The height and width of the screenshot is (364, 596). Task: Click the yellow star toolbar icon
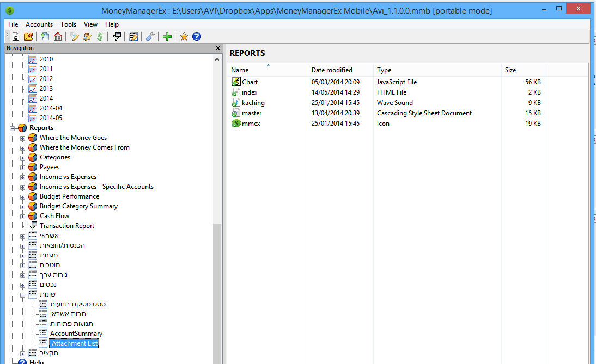(184, 36)
